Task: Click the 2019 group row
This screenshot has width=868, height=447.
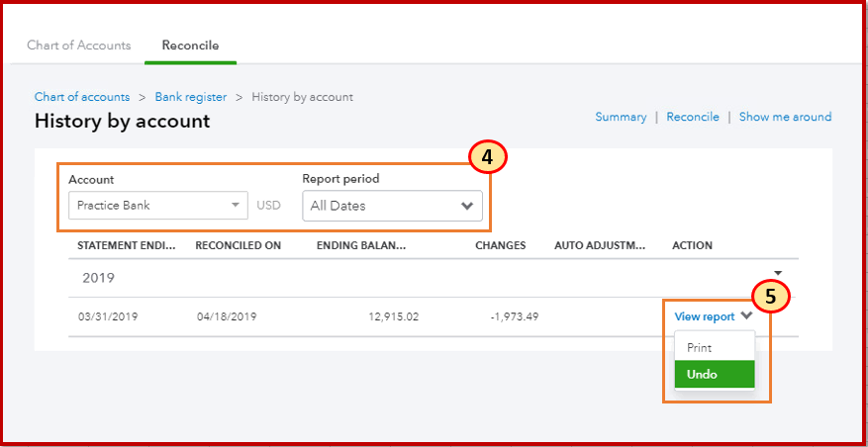Action: pos(434,278)
